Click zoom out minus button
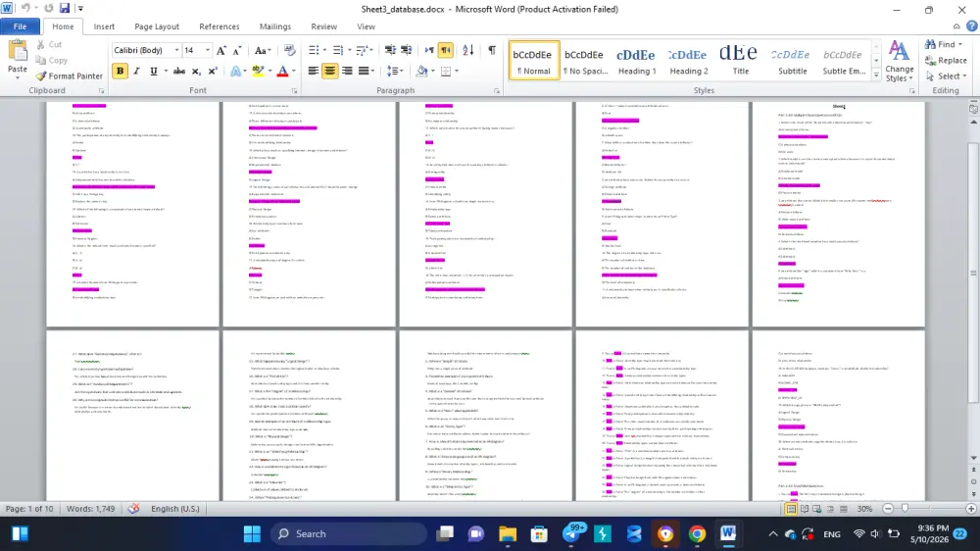This screenshot has height=551, width=980. [888, 509]
